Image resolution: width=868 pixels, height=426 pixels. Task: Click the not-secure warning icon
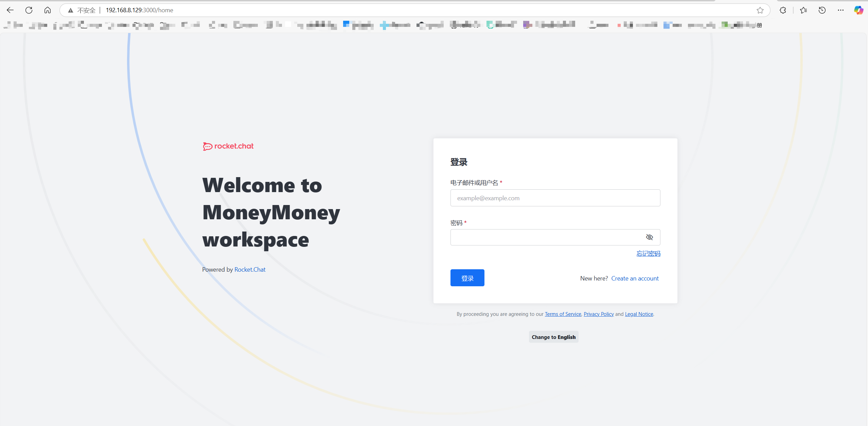(71, 11)
